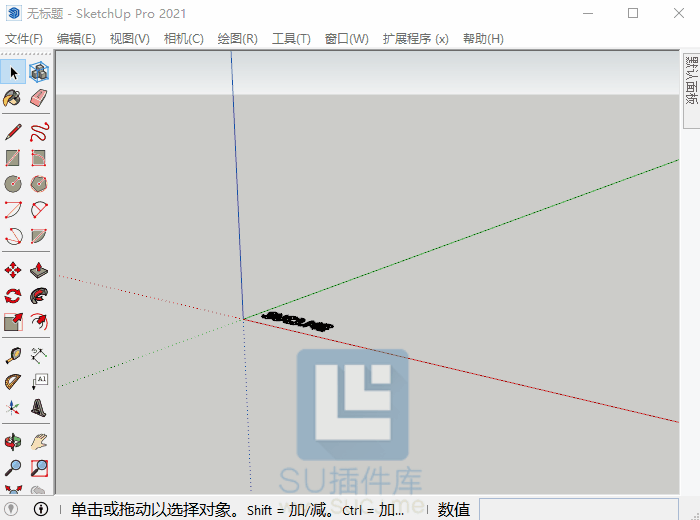This screenshot has height=520, width=700.
Task: Select the Pan hand tool
Action: pos(39,441)
